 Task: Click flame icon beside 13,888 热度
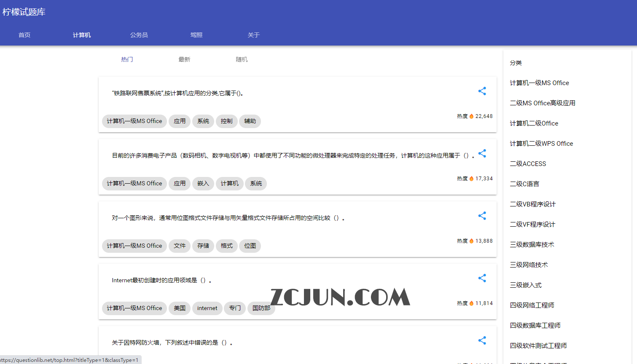(x=471, y=241)
